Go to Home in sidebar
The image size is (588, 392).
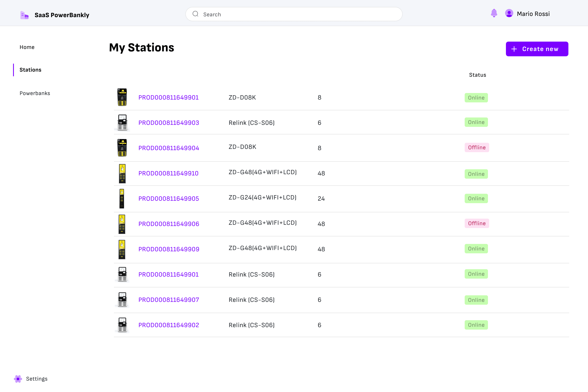pos(27,47)
